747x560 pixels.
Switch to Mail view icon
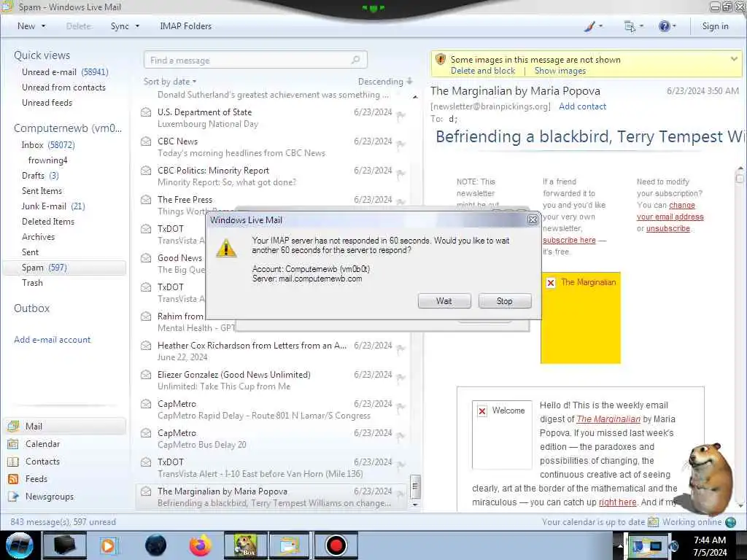[13, 426]
